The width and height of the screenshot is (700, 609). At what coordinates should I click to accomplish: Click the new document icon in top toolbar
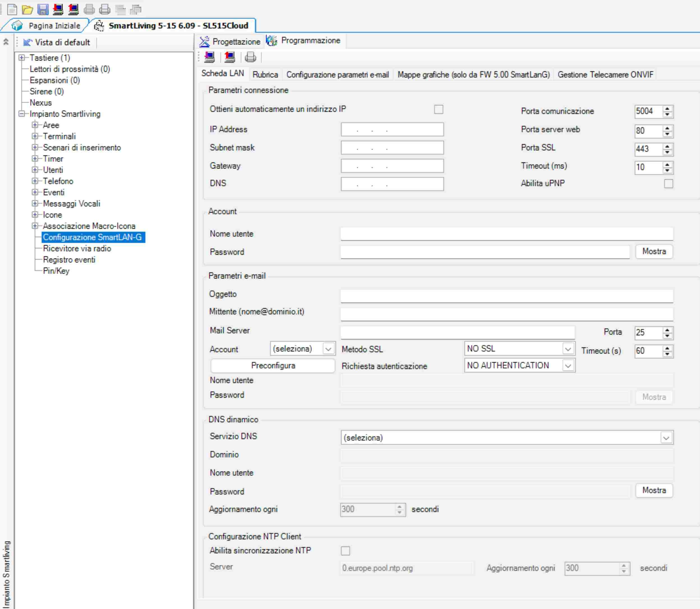[12, 9]
